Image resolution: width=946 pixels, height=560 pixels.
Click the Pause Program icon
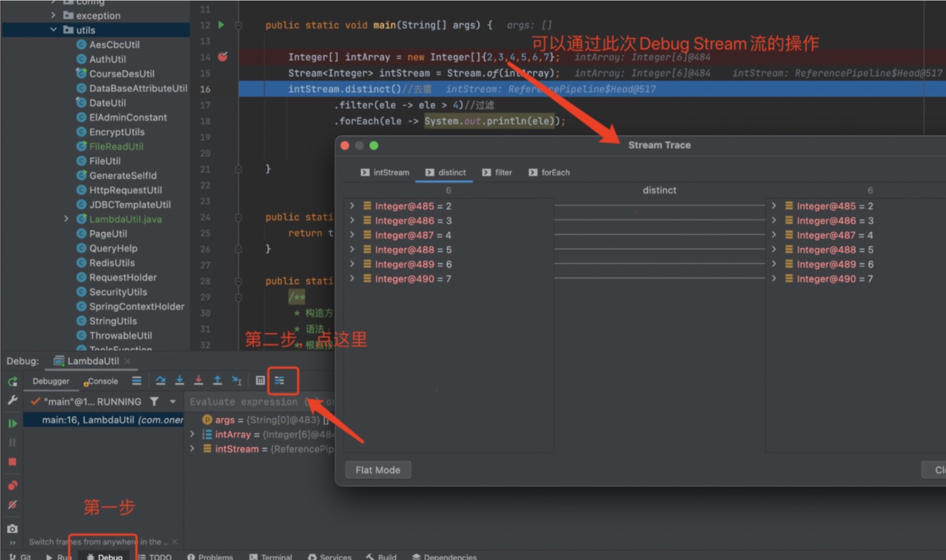point(13,443)
